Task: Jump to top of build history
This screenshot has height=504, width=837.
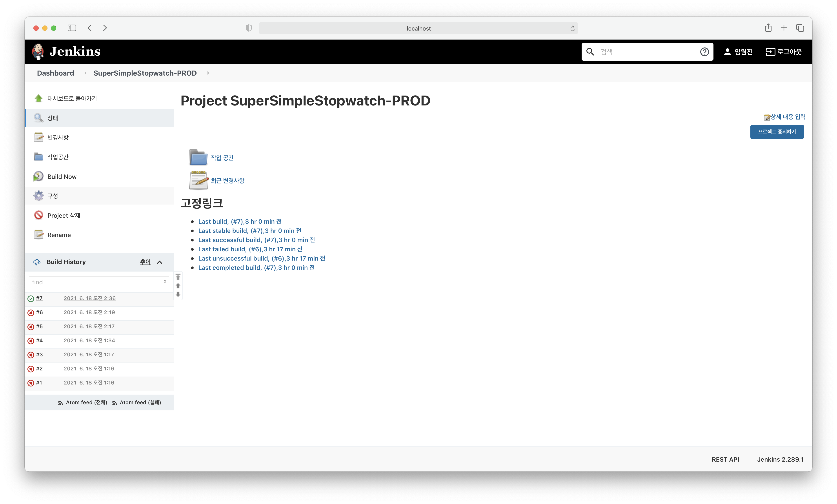Action: coord(178,277)
